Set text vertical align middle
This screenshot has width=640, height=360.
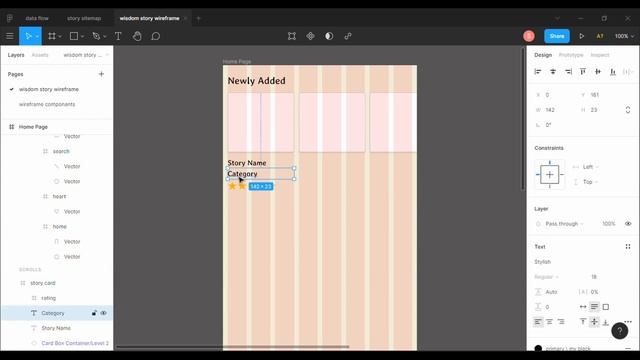(x=594, y=322)
